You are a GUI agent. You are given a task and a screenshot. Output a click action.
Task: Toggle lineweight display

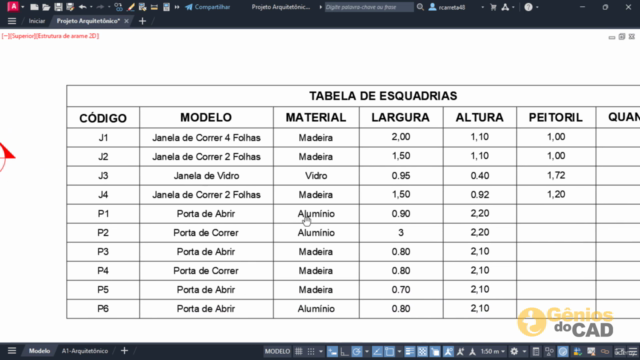(x=409, y=351)
